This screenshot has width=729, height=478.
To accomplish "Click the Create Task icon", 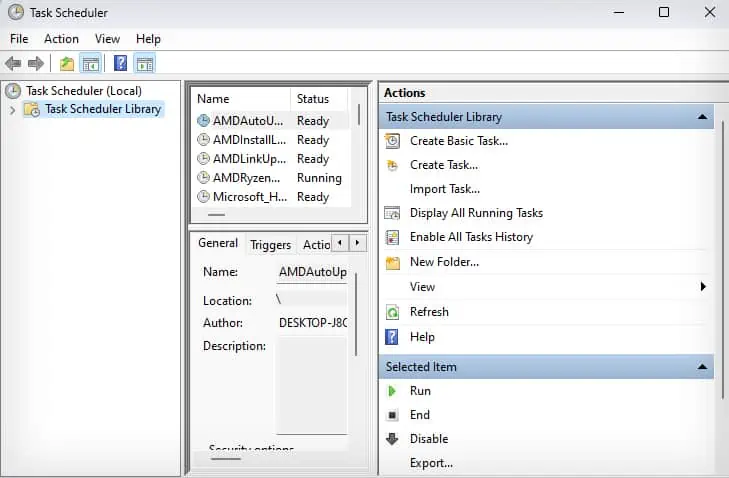I will coord(392,165).
